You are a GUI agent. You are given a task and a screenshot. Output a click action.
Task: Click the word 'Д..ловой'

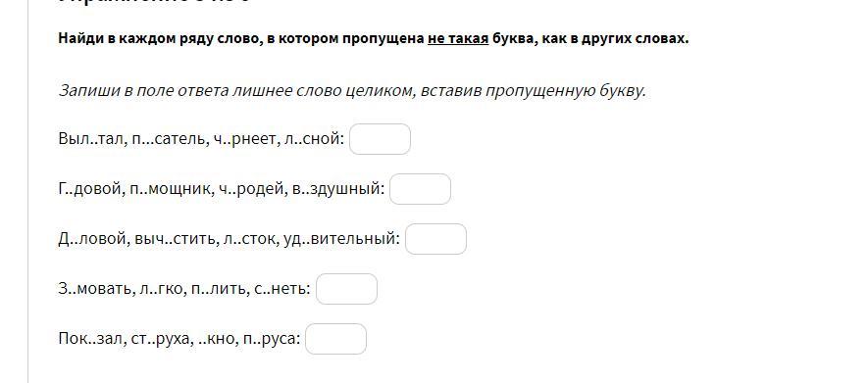[x=93, y=239]
